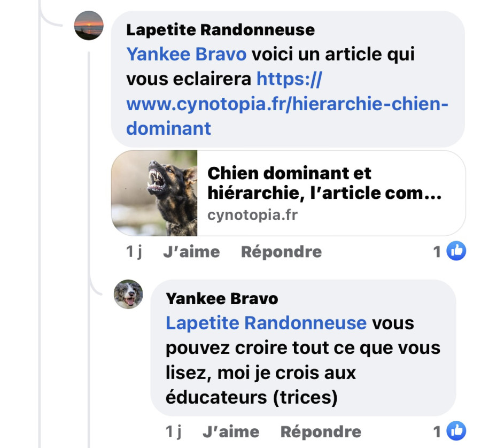The height and width of the screenshot is (448, 481).
Task: Open Yankee Bravo's dog profile picture
Action: [128, 294]
